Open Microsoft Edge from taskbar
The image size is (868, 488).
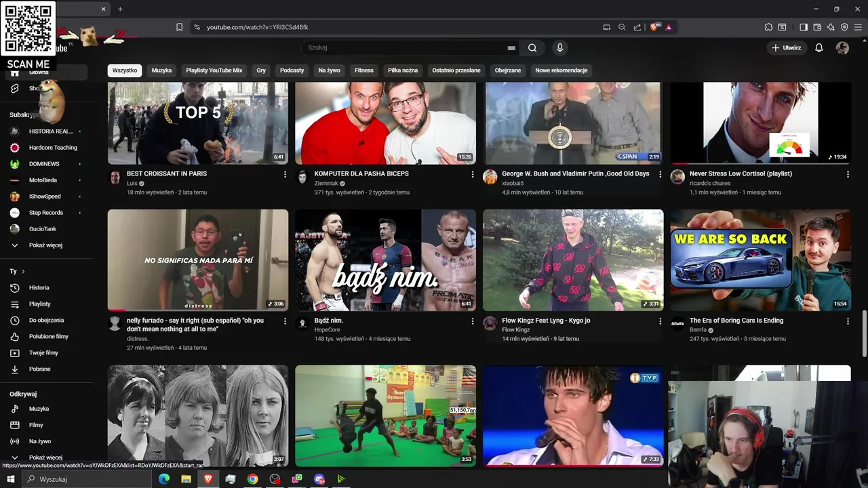(163, 479)
